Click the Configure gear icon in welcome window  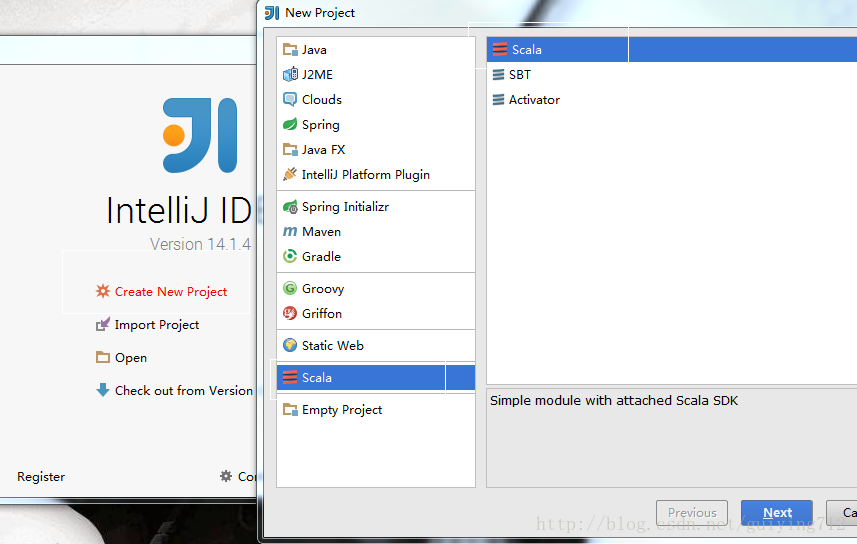tap(226, 476)
